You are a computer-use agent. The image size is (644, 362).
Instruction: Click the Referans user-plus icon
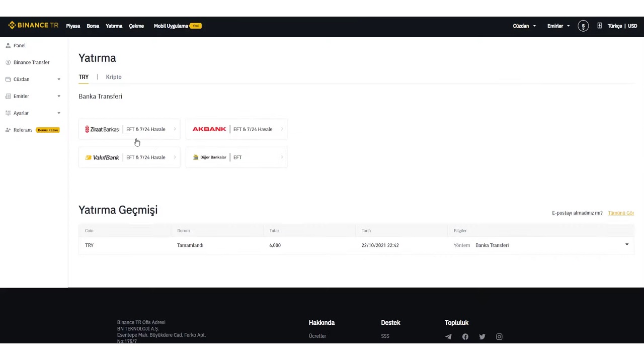pyautogui.click(x=8, y=130)
